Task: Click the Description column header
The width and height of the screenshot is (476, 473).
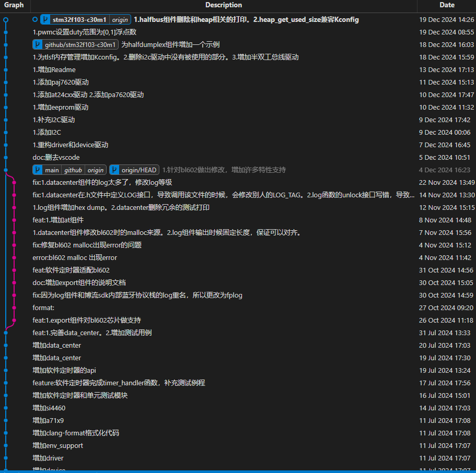Action: click(x=224, y=5)
